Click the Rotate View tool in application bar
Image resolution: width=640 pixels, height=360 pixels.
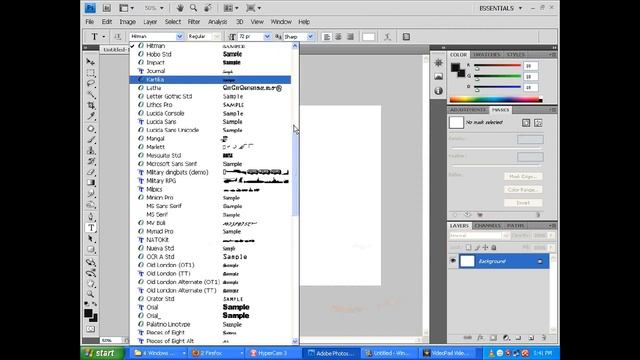[x=208, y=8]
